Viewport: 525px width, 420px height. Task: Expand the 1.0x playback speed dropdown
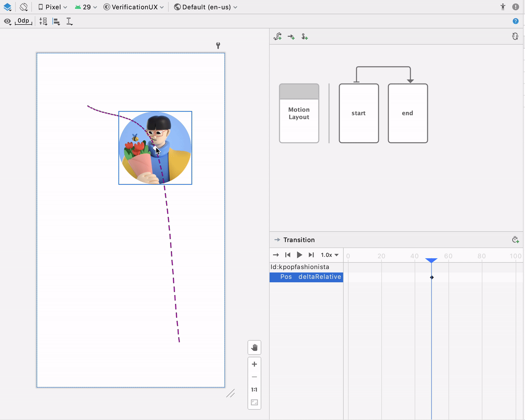click(329, 255)
